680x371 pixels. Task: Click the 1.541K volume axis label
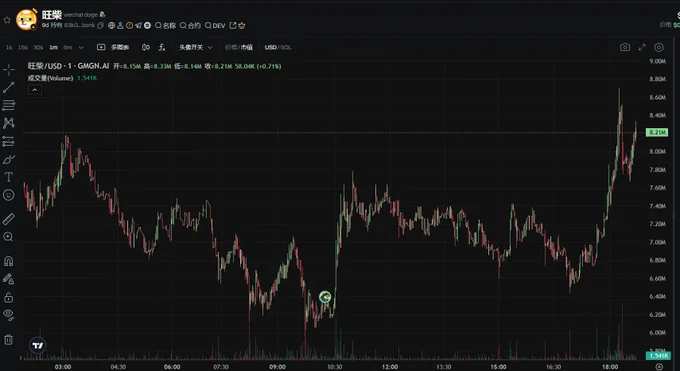657,356
